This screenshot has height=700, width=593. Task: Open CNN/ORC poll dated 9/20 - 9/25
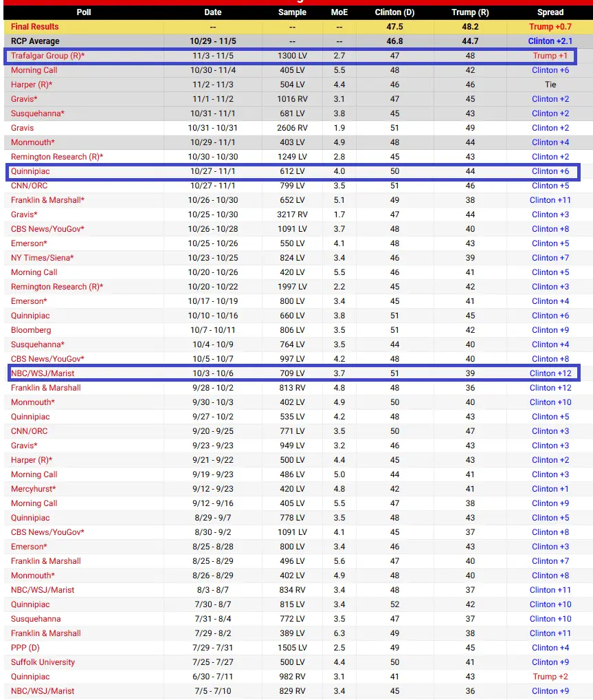[29, 431]
